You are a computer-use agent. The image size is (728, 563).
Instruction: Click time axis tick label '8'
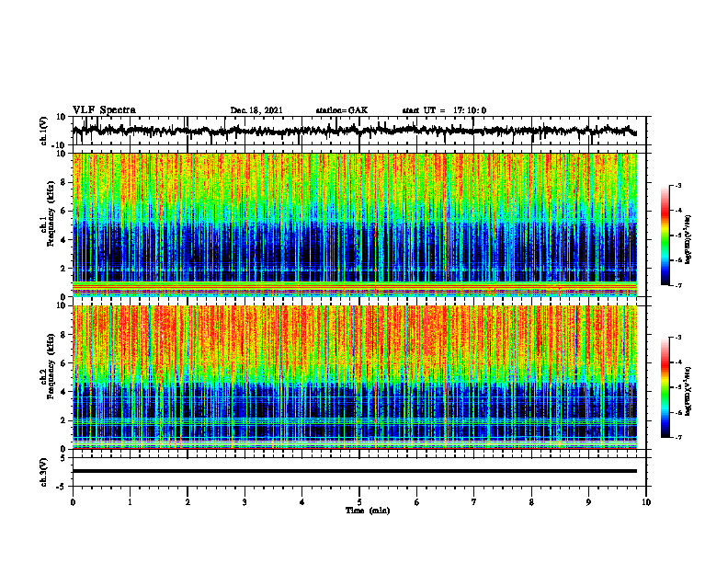531,502
